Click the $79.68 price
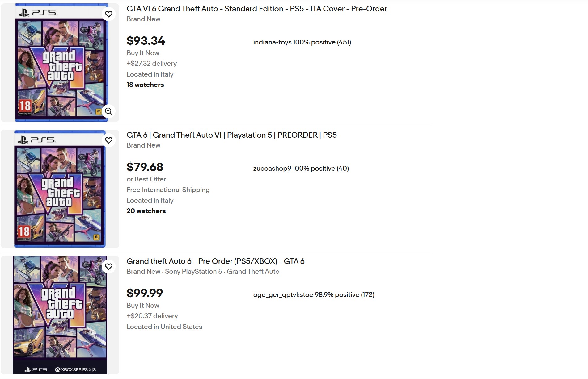 145,167
